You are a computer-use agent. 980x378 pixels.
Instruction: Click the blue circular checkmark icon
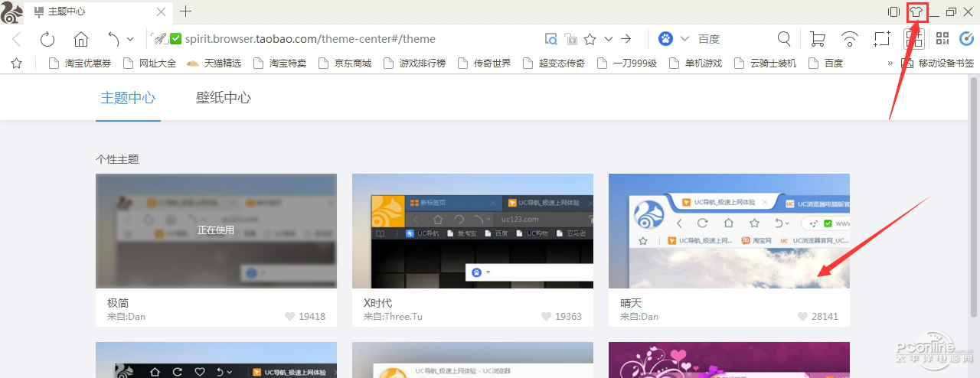tap(966, 39)
